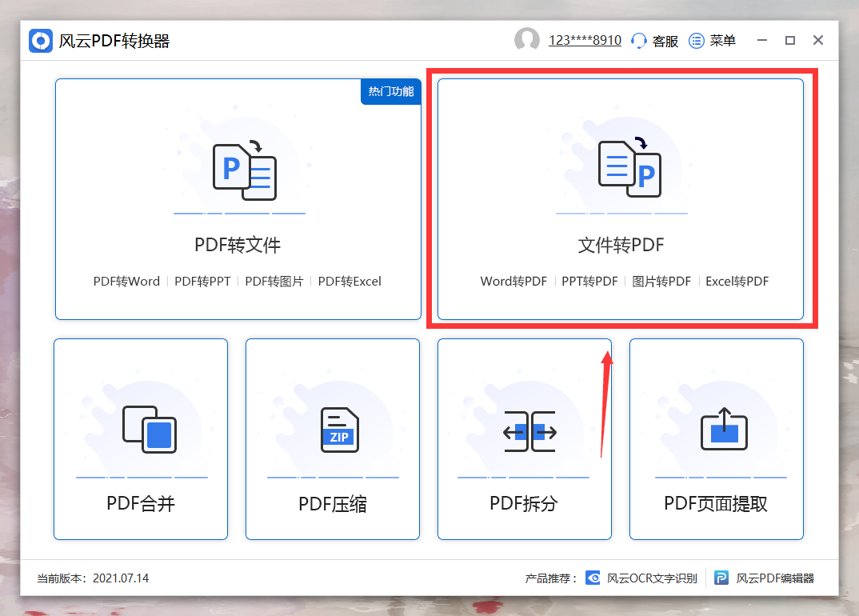The image size is (859, 616).
Task: Choose 图片转PDF option
Action: point(661,281)
